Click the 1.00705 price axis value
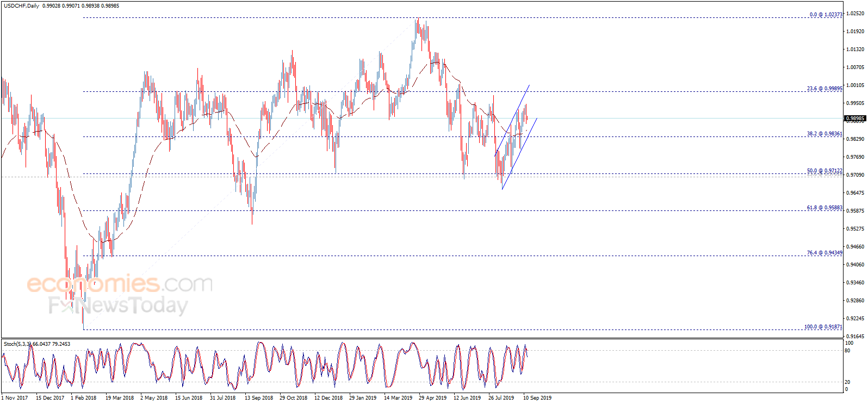This screenshot has width=868, height=404. coord(855,67)
